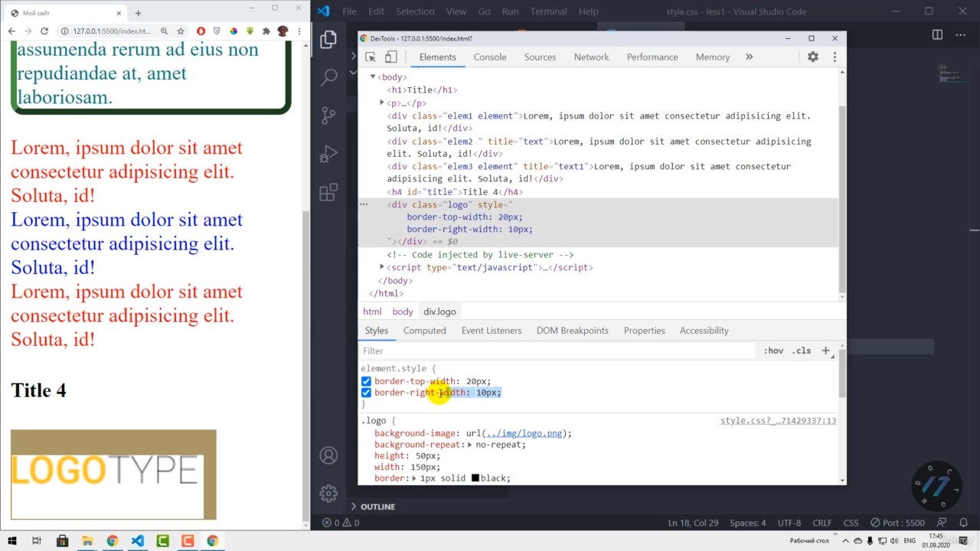
Task: Uncheck the border-top-width property checkbox
Action: pos(366,381)
